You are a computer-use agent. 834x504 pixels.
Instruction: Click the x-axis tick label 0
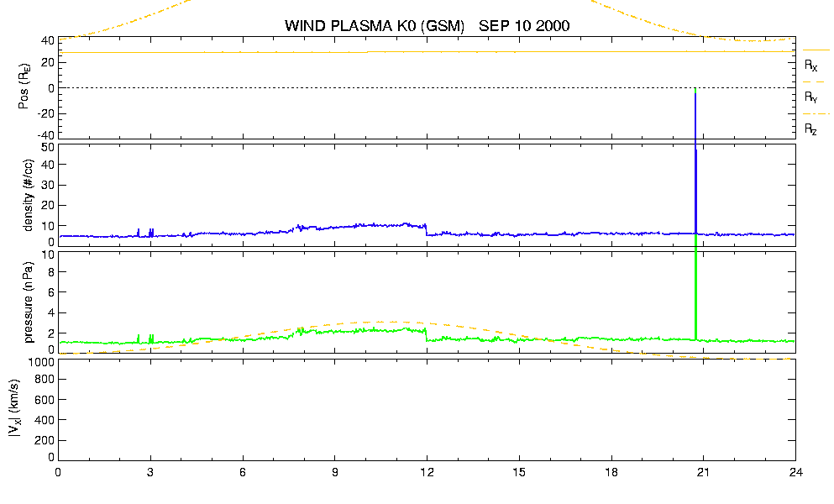(58, 472)
